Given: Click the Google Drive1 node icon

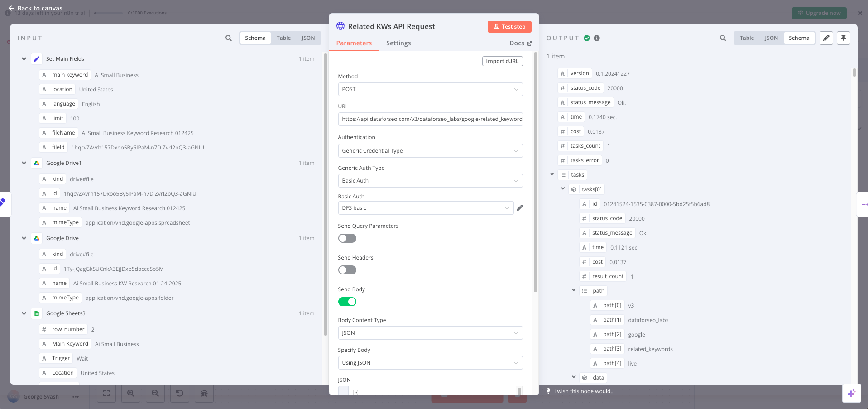Looking at the screenshot, I should pos(37,163).
